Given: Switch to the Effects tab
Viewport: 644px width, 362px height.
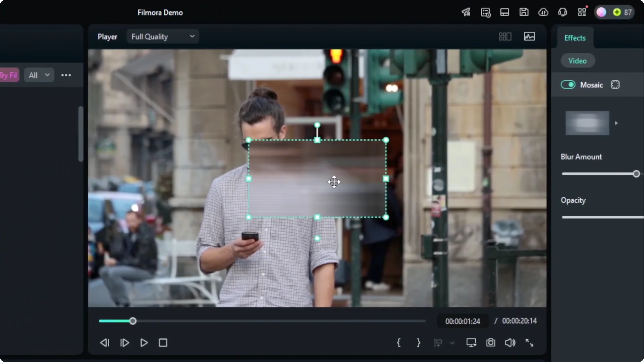Looking at the screenshot, I should (574, 38).
